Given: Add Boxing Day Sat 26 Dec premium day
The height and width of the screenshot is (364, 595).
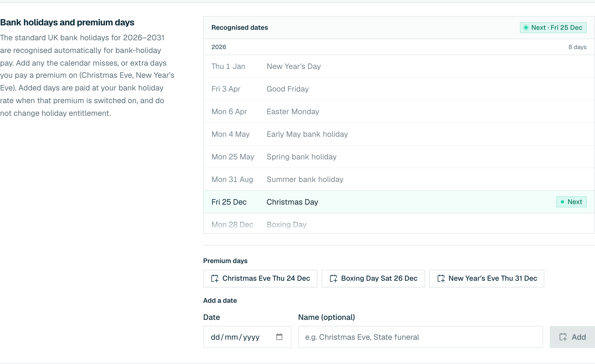Looking at the screenshot, I should click(x=373, y=279).
